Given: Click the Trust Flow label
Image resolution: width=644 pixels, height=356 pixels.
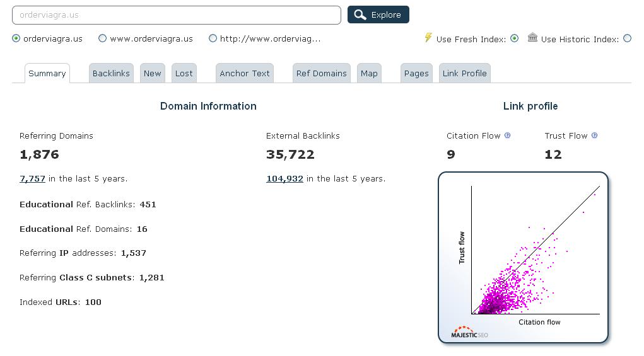Looking at the screenshot, I should (566, 135).
